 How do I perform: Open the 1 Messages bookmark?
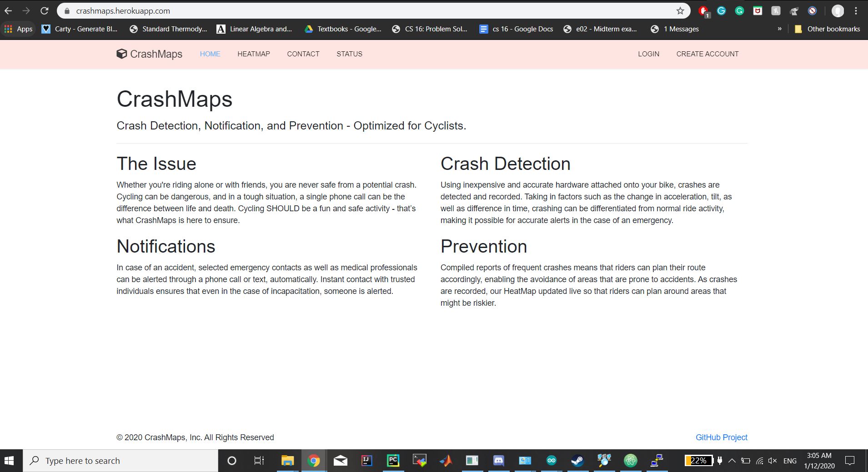click(x=675, y=29)
